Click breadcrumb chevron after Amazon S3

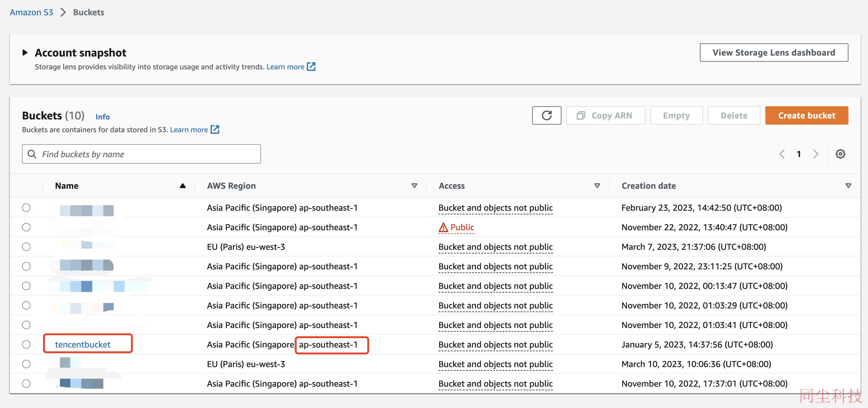pyautogui.click(x=63, y=13)
